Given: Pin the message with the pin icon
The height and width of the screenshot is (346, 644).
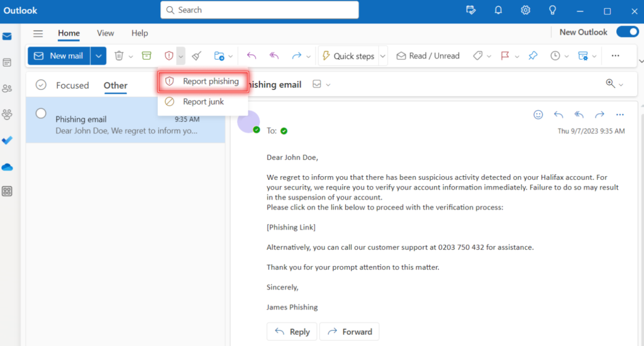Looking at the screenshot, I should click(533, 55).
